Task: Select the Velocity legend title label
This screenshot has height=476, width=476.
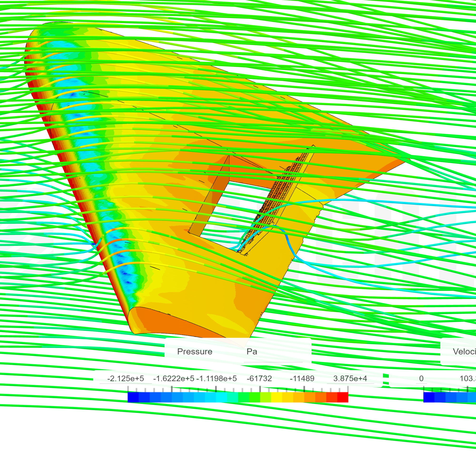Action: pos(464,352)
